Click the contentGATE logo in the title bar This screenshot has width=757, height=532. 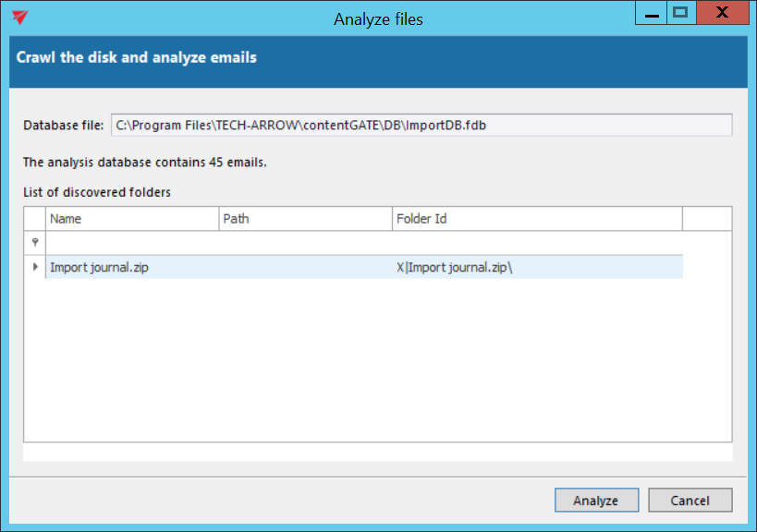(20, 18)
